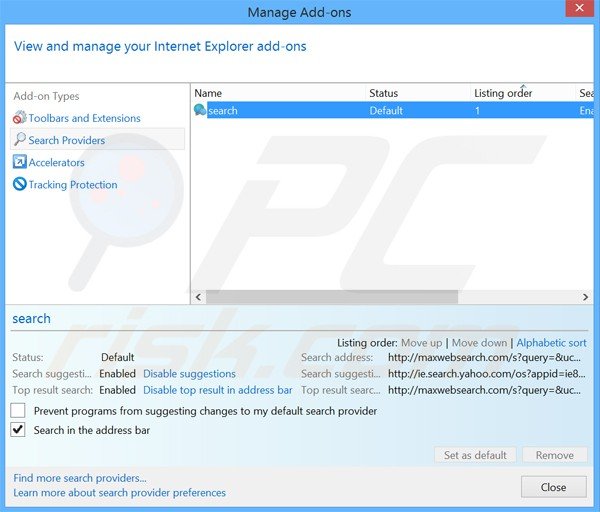Viewport: 600px width, 512px height.
Task: Click listing order value 1
Action: (477, 111)
